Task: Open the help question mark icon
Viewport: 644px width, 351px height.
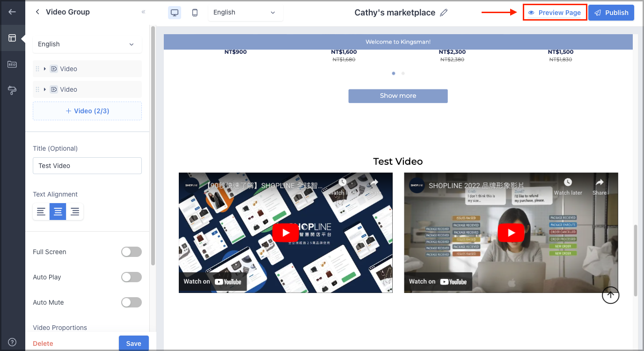Action: click(x=12, y=342)
